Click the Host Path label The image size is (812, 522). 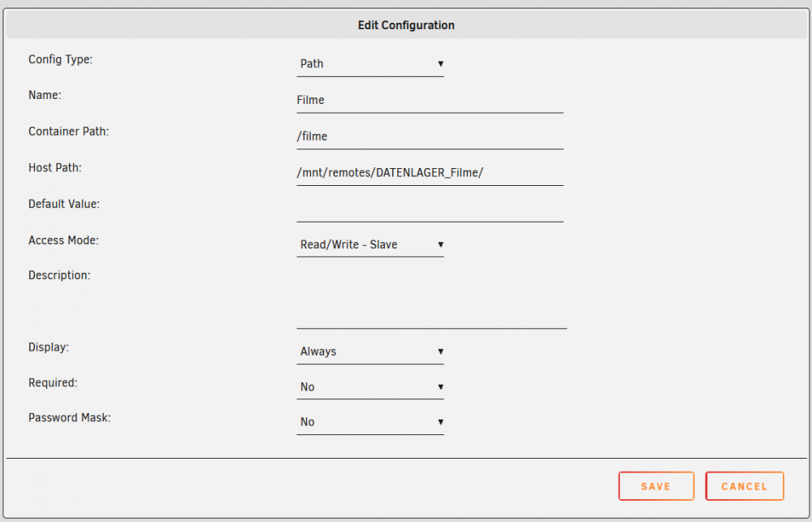[55, 168]
